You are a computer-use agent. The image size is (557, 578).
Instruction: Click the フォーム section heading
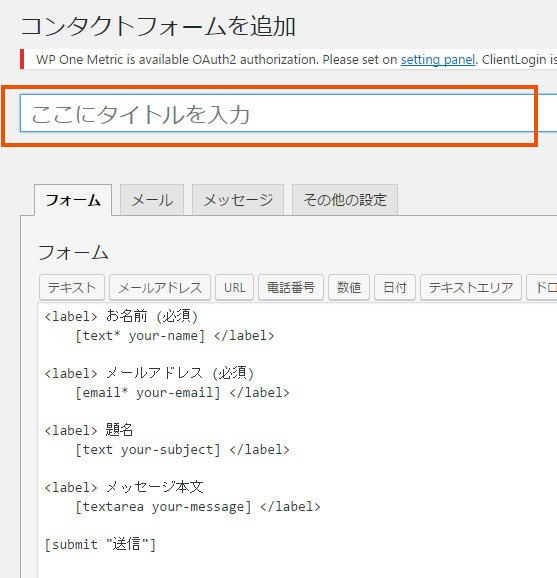point(73,253)
